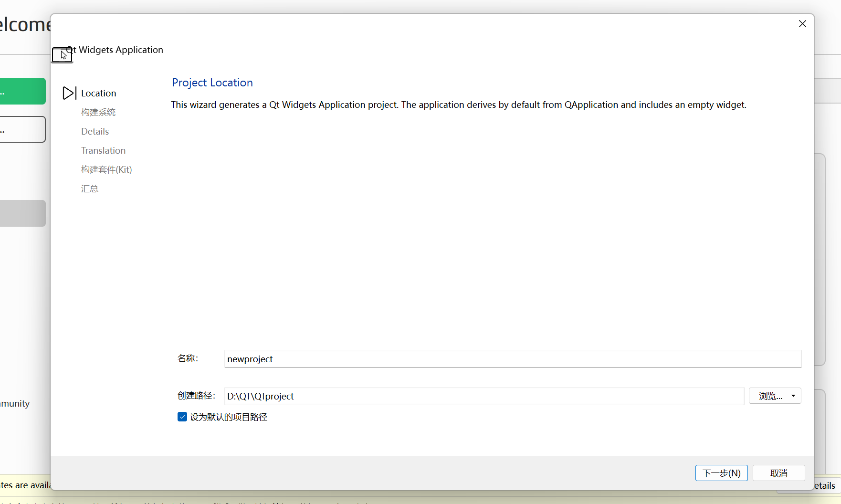Select the Location wizard step
Viewport: 841px width, 504px height.
click(99, 93)
